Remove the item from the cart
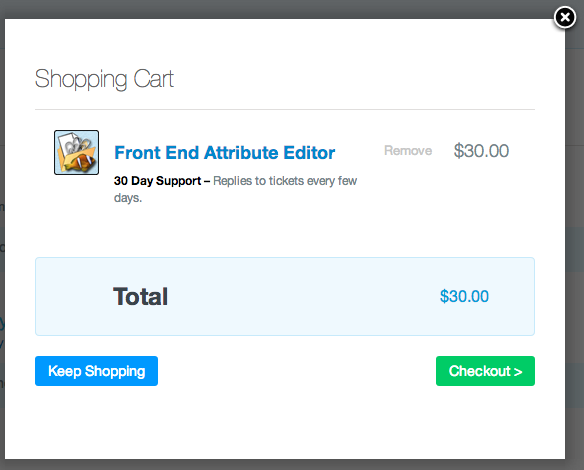The height and width of the screenshot is (470, 584). (x=408, y=150)
